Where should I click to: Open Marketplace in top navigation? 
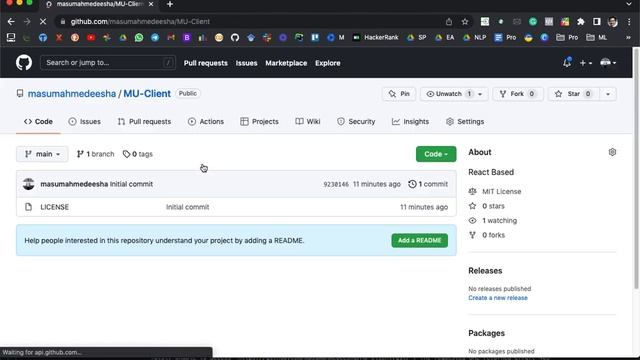pyautogui.click(x=286, y=63)
